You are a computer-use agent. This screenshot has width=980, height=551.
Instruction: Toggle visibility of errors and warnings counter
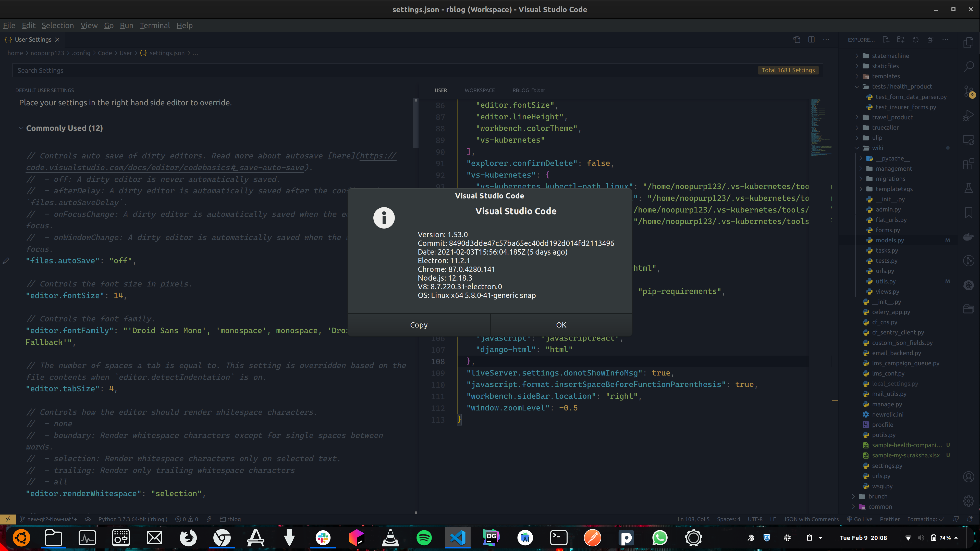pyautogui.click(x=186, y=519)
